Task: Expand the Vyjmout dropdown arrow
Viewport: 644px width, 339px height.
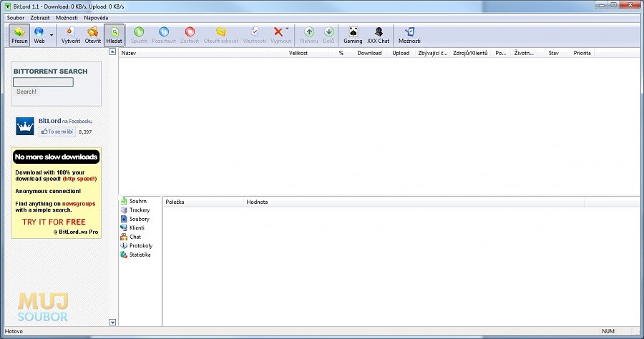Action: (288, 29)
